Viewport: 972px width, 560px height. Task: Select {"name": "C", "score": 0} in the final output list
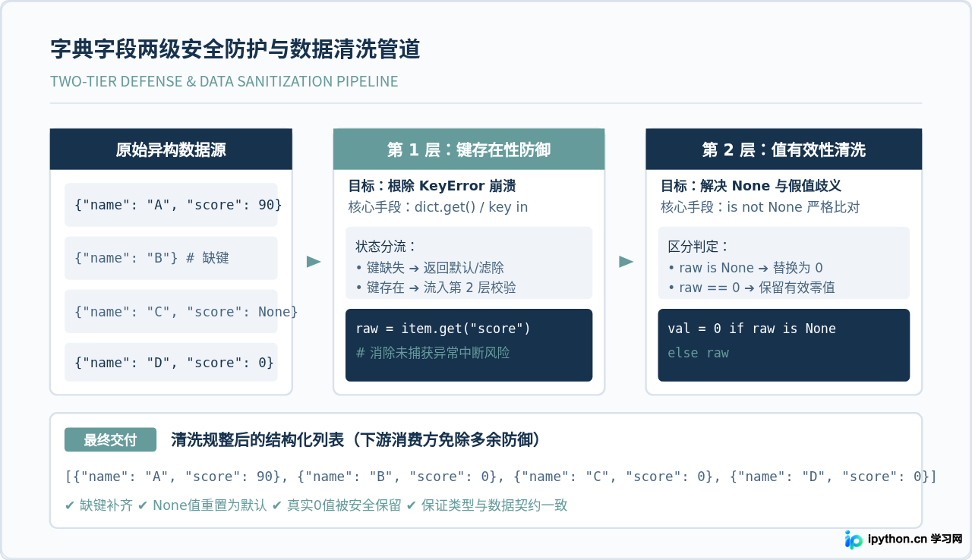[615, 477]
